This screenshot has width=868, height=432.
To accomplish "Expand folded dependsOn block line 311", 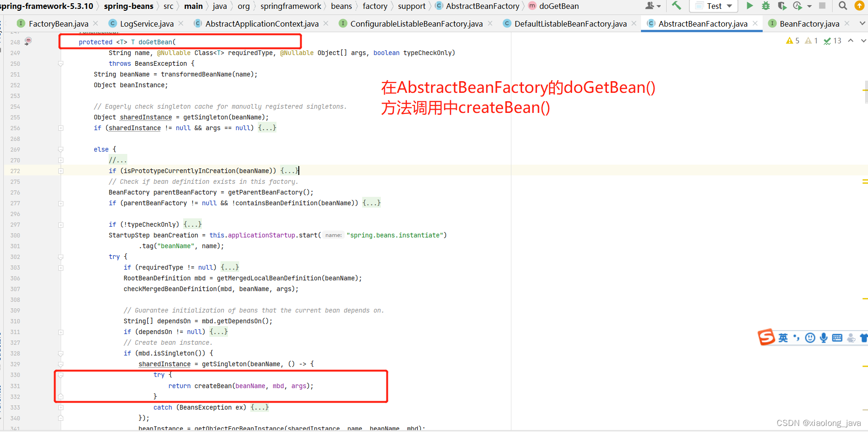I will click(61, 332).
